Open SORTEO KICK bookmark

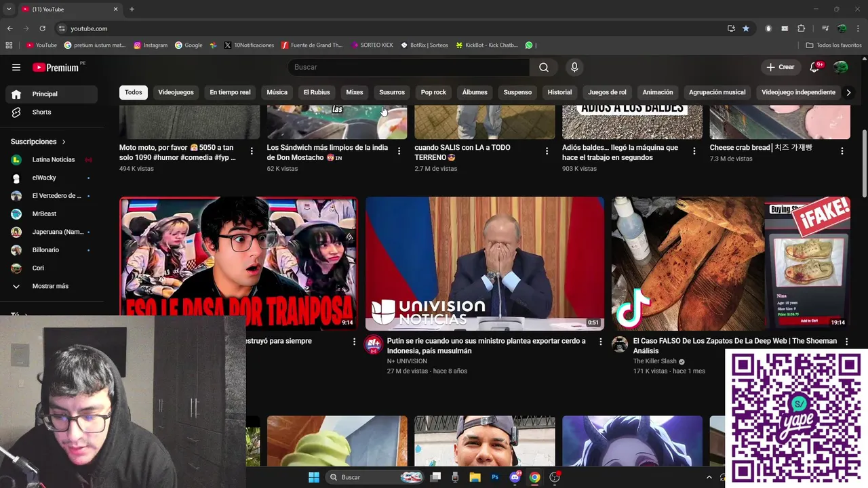coord(372,45)
